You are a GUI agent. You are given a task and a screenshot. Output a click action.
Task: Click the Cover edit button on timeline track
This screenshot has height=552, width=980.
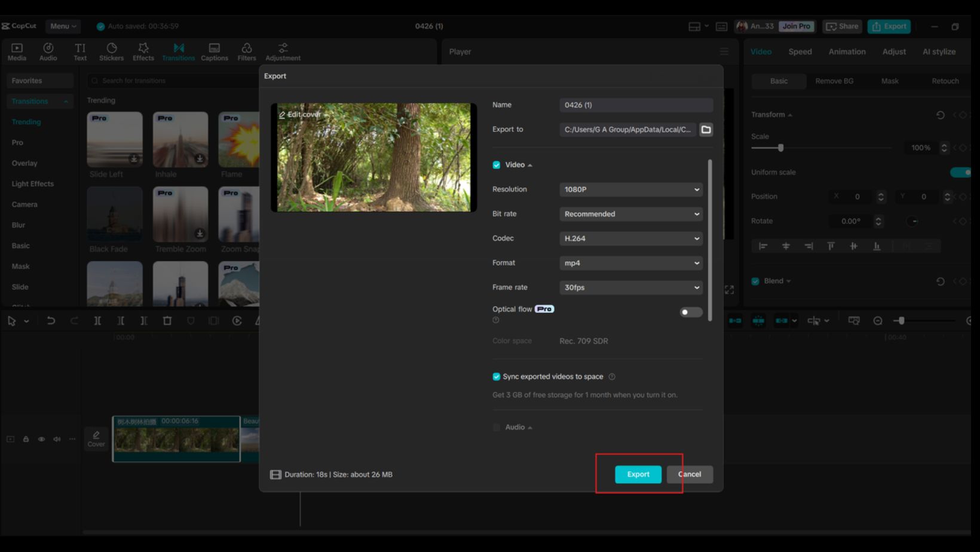tap(96, 439)
